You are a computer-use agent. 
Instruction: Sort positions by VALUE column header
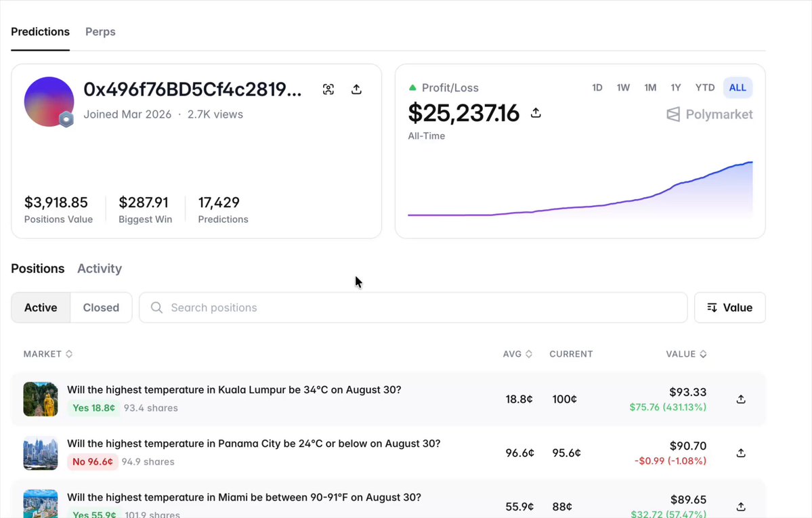(x=686, y=353)
